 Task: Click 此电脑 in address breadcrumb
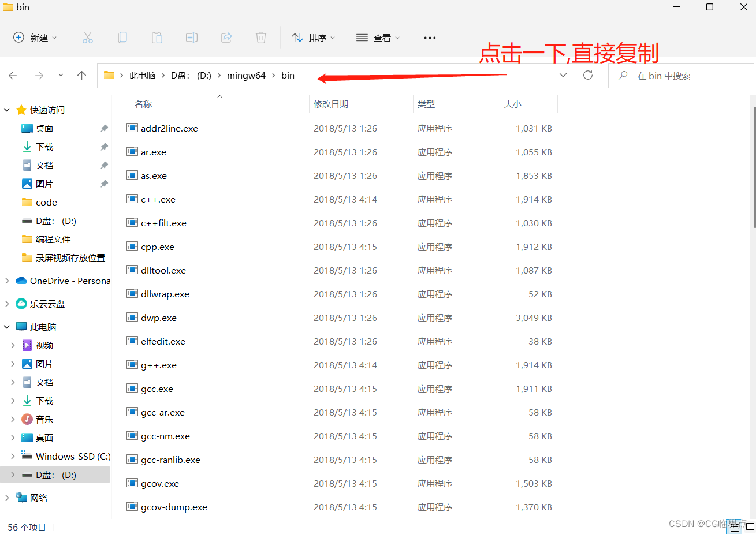142,76
